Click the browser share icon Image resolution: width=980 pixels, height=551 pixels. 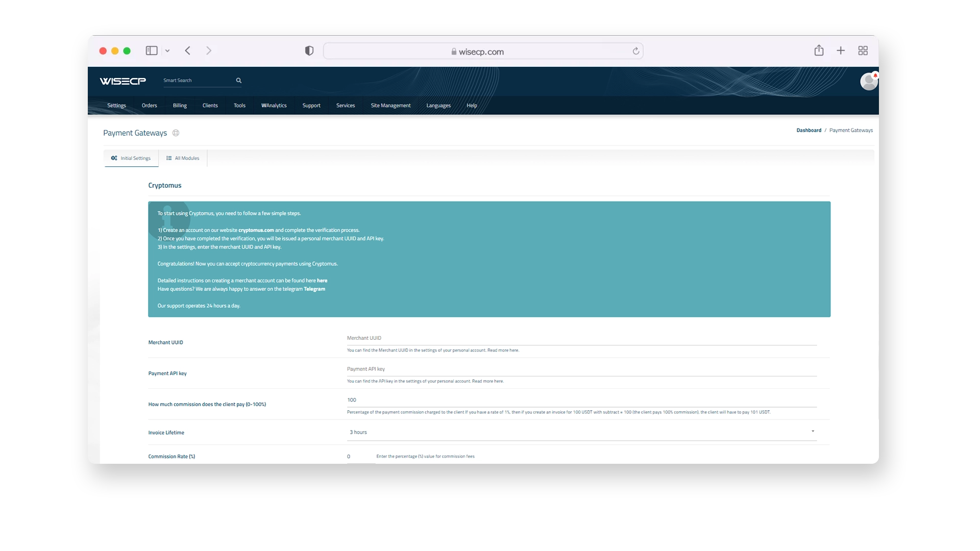(819, 51)
